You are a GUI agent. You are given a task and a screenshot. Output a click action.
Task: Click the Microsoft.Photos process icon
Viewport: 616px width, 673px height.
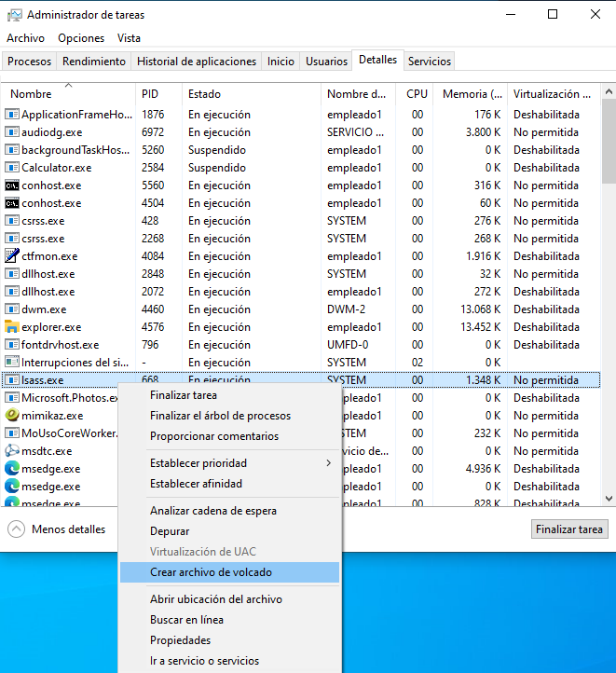(12, 397)
